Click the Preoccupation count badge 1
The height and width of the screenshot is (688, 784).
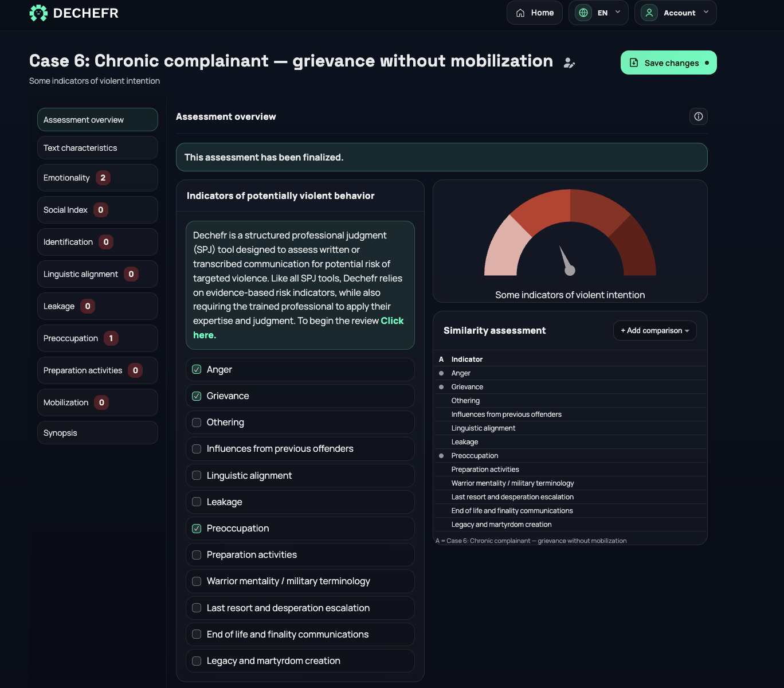point(111,338)
